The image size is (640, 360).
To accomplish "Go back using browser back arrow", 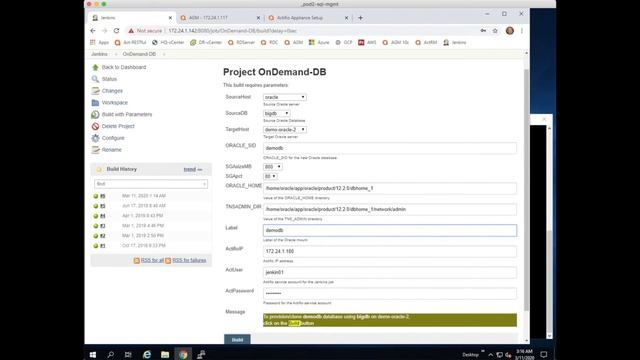I will click(93, 31).
